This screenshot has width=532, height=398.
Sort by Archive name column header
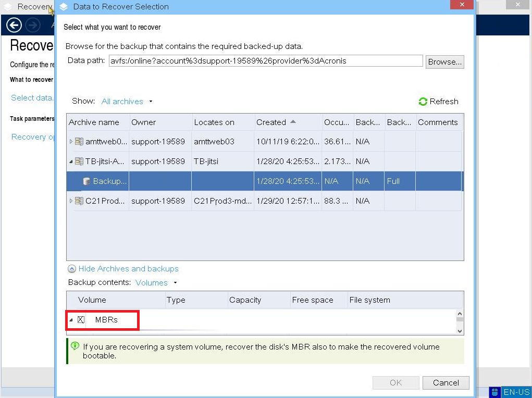pyautogui.click(x=98, y=122)
